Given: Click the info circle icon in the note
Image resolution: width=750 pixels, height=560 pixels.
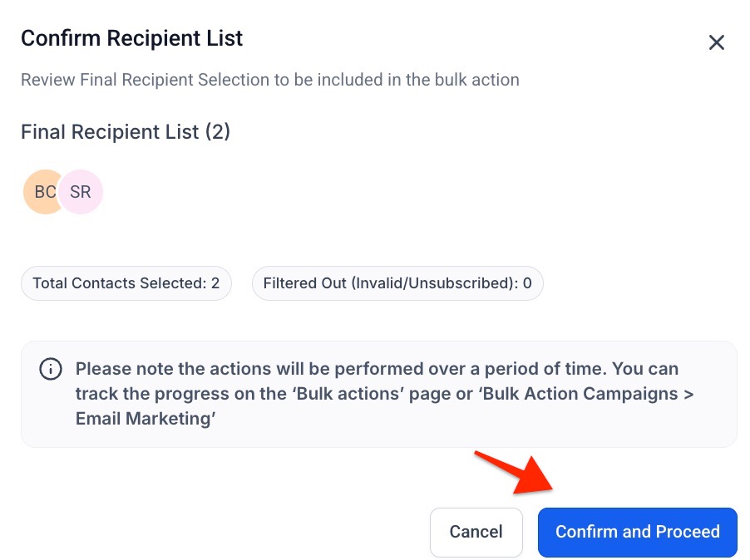Looking at the screenshot, I should (51, 370).
